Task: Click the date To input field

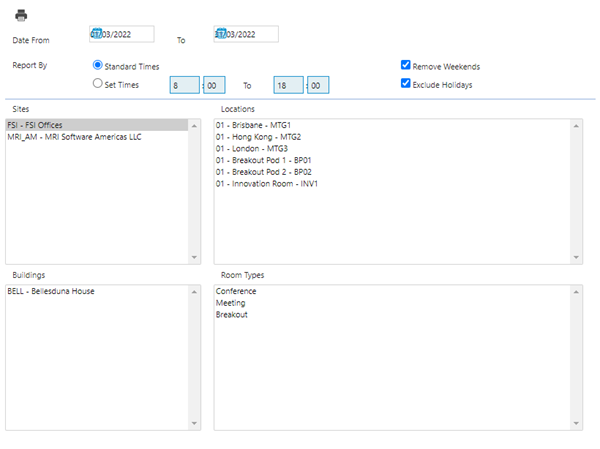Action: click(246, 35)
